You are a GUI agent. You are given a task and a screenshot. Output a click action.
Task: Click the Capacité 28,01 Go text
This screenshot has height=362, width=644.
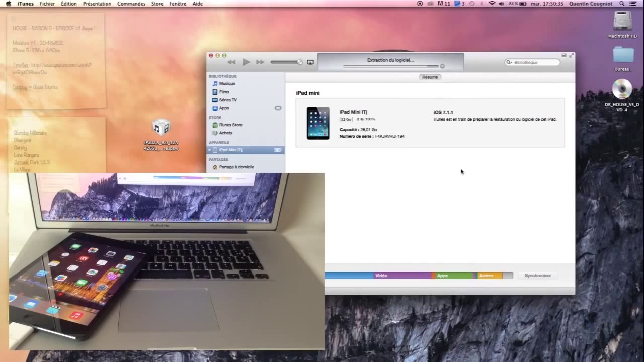point(358,130)
